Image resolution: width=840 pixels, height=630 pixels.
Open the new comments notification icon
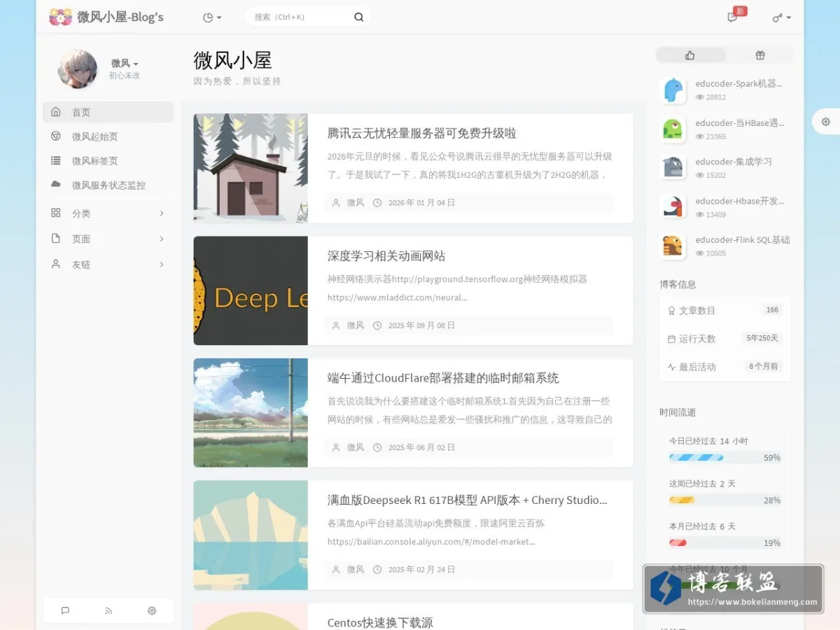pos(732,17)
